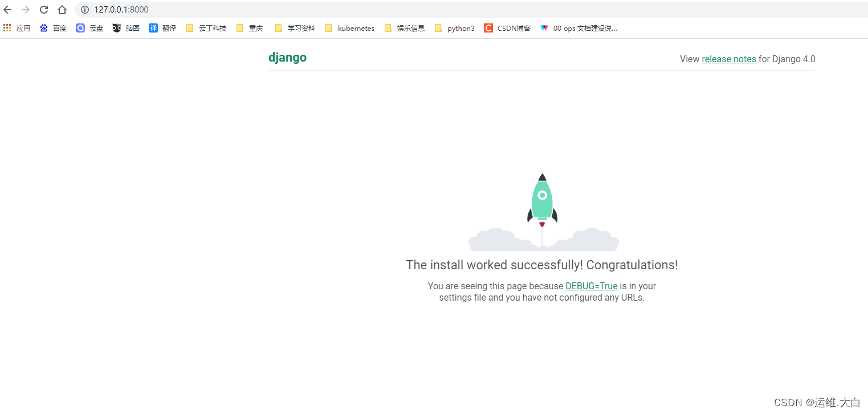Viewport: 868px width, 413px height.
Task: Click the rocket launch illustration
Action: point(543,212)
